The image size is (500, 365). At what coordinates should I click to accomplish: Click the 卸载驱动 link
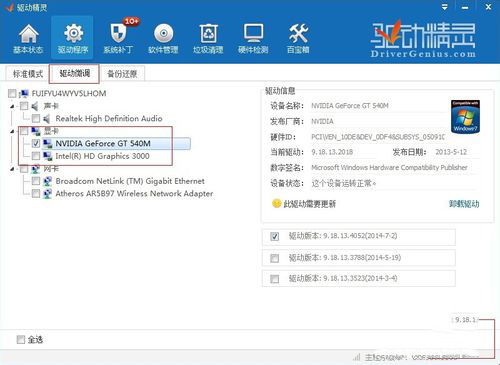click(464, 204)
